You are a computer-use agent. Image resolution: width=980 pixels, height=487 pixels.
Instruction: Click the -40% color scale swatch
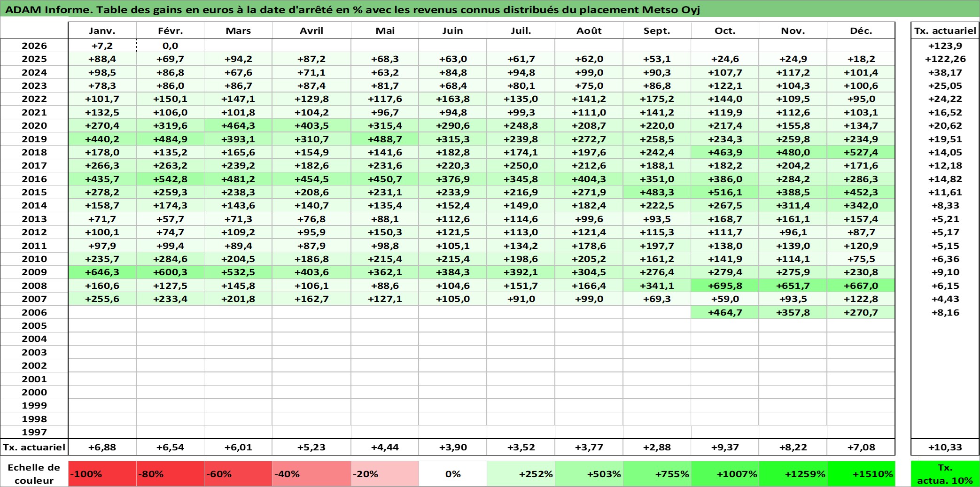click(311, 474)
